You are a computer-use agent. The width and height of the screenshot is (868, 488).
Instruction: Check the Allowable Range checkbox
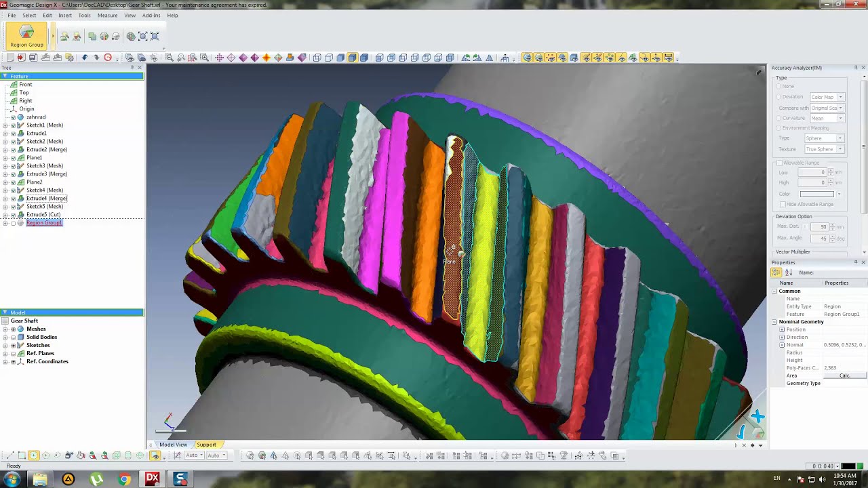click(x=780, y=163)
